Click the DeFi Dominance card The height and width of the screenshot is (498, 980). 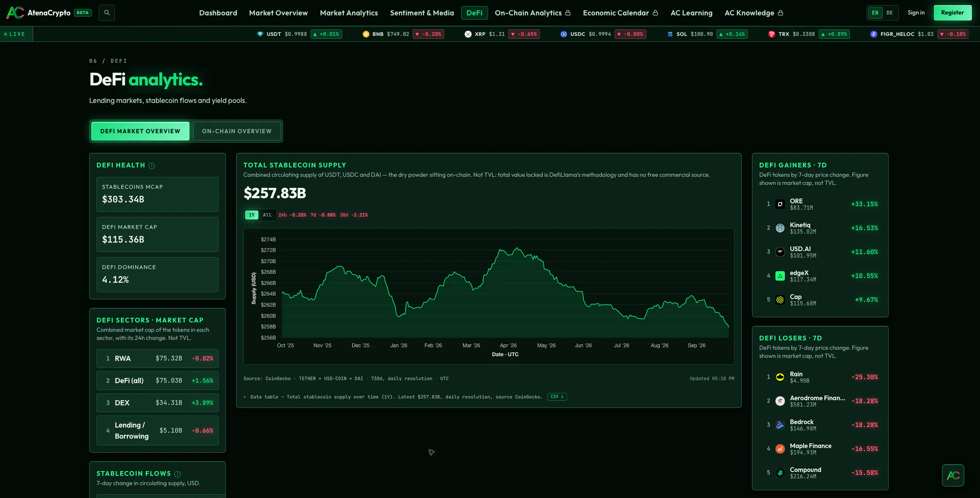(x=158, y=275)
